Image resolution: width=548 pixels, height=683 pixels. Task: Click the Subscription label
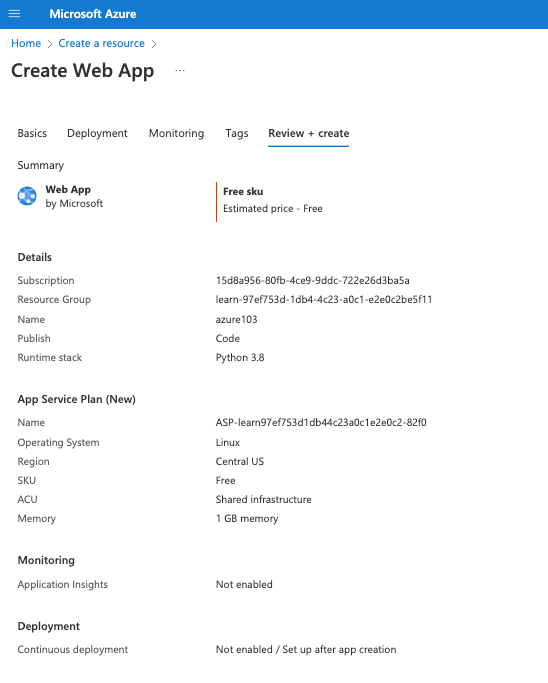click(x=46, y=281)
